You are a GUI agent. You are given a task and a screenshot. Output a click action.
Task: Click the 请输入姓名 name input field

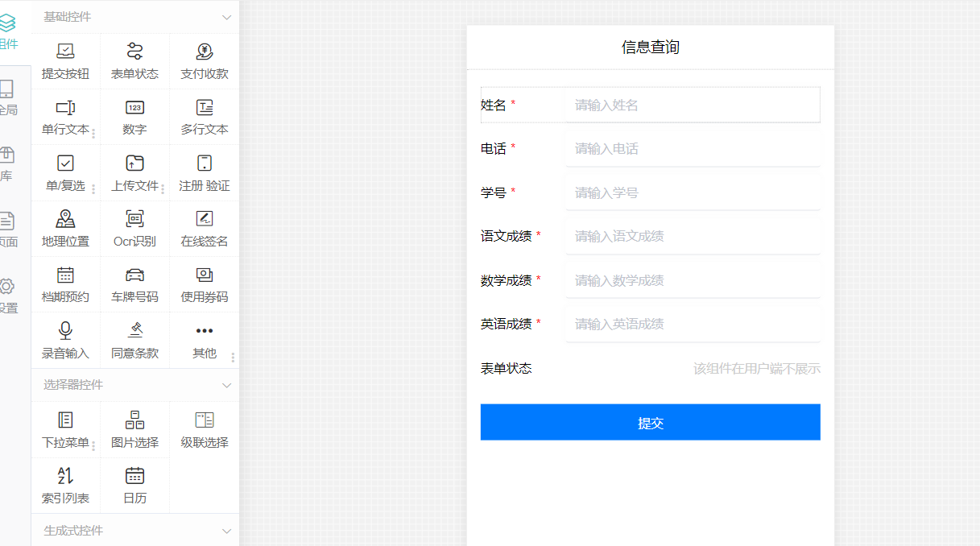point(693,105)
